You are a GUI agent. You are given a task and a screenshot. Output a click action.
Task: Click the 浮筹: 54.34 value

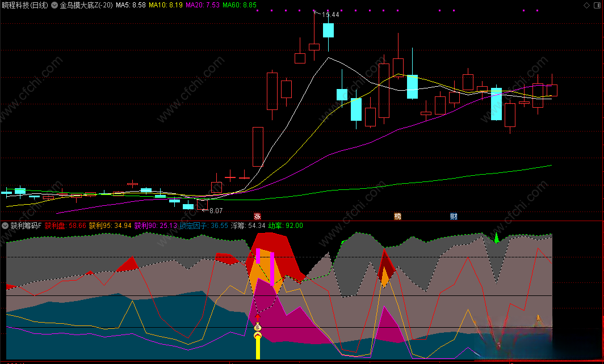(248, 226)
